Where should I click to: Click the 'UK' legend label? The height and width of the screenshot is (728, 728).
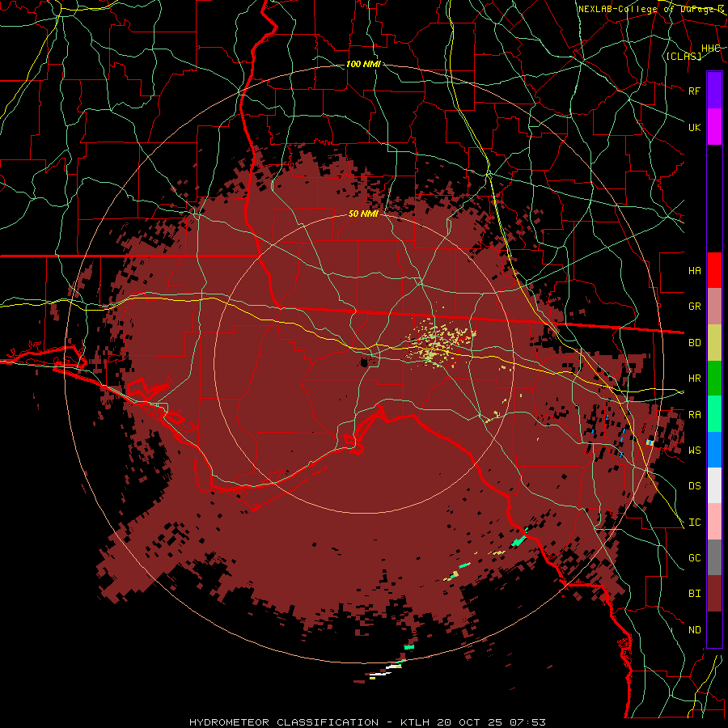click(694, 127)
